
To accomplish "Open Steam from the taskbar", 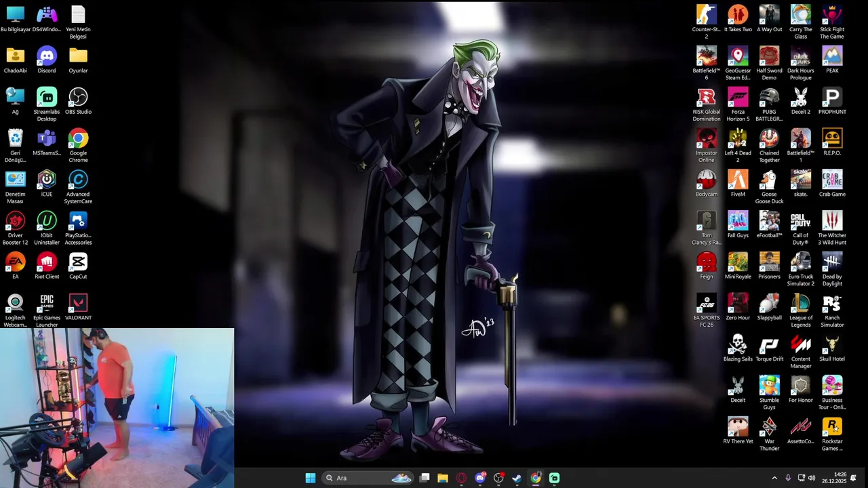I will point(517,478).
